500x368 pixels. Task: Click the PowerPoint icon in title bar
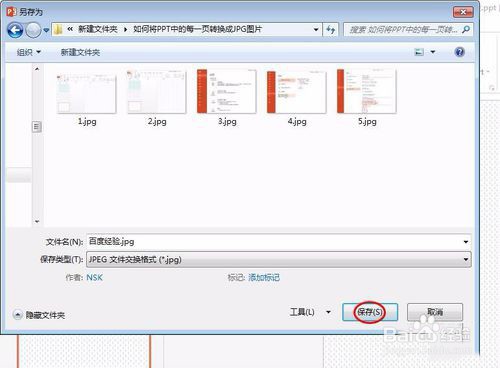[11, 12]
